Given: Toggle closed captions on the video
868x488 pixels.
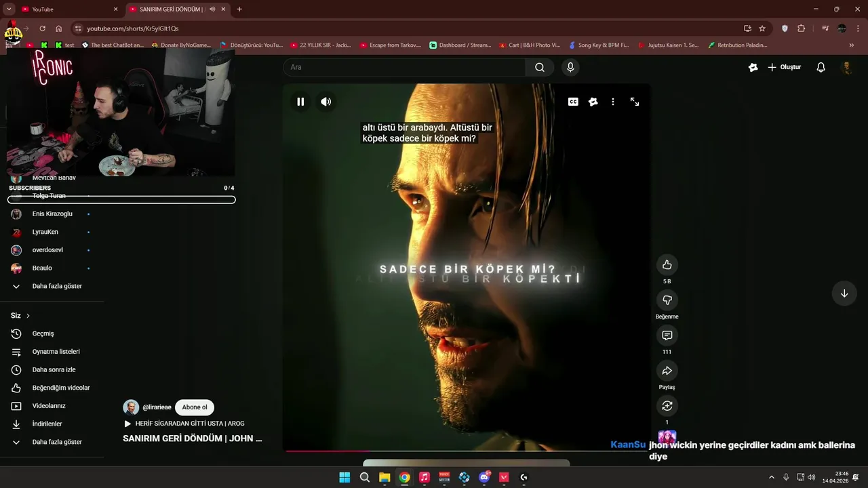Looking at the screenshot, I should [573, 102].
